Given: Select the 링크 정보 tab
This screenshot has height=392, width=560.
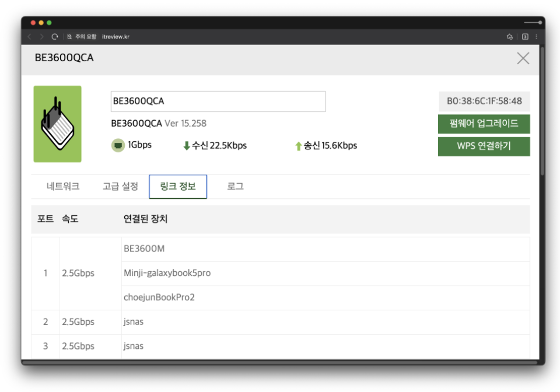Looking at the screenshot, I should click(x=178, y=187).
